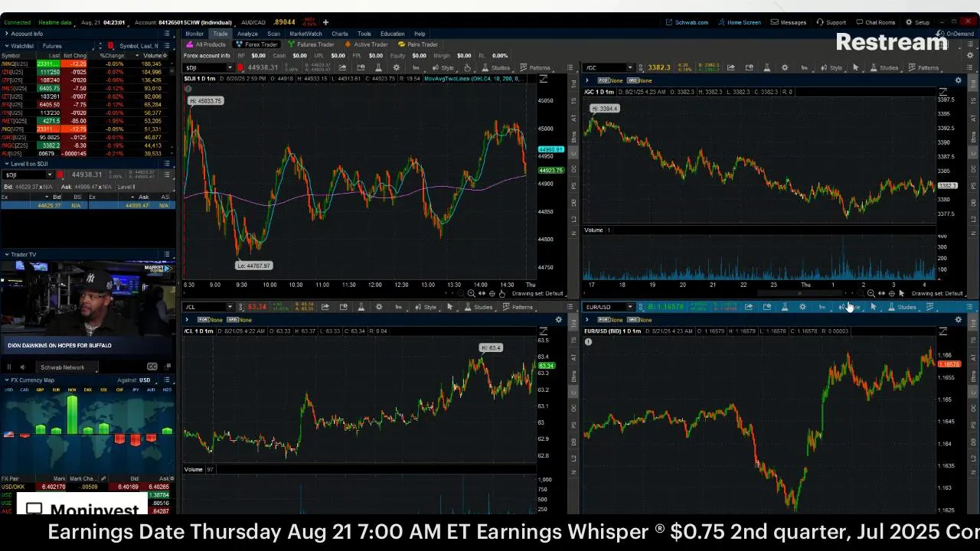This screenshot has height=551, width=980.
Task: Click the zoom magnifier under the /GC chart
Action: pos(871,293)
